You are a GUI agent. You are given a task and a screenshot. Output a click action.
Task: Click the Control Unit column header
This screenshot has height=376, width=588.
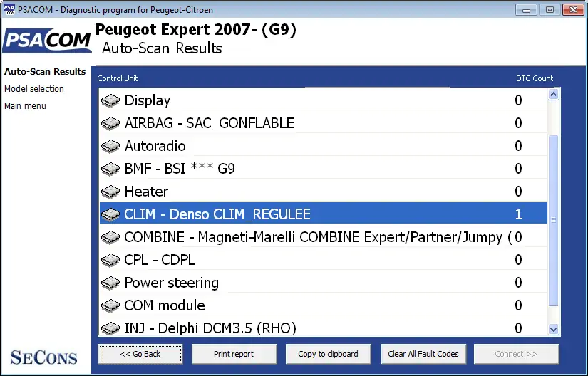click(x=118, y=78)
